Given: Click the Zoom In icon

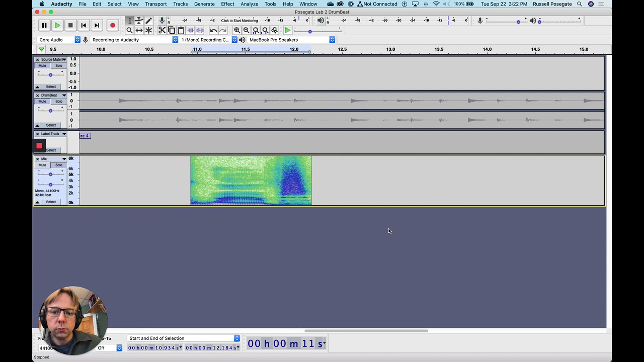Looking at the screenshot, I should 236,30.
